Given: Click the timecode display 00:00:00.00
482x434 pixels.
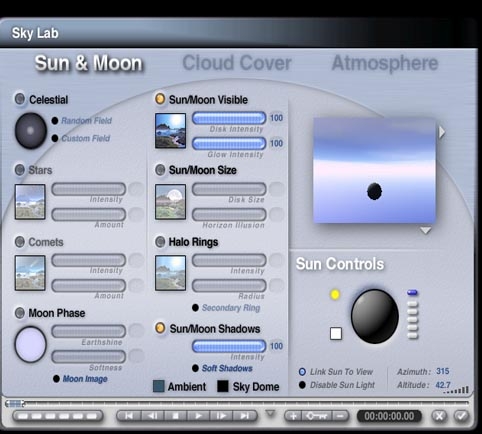Looking at the screenshot, I should pyautogui.click(x=389, y=416).
